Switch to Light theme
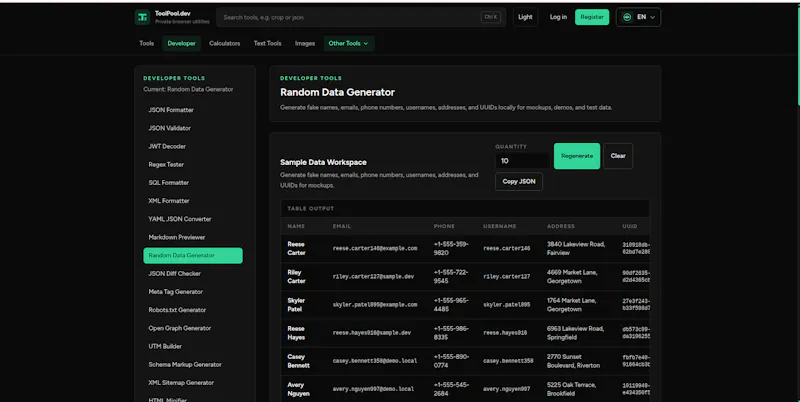 point(525,17)
